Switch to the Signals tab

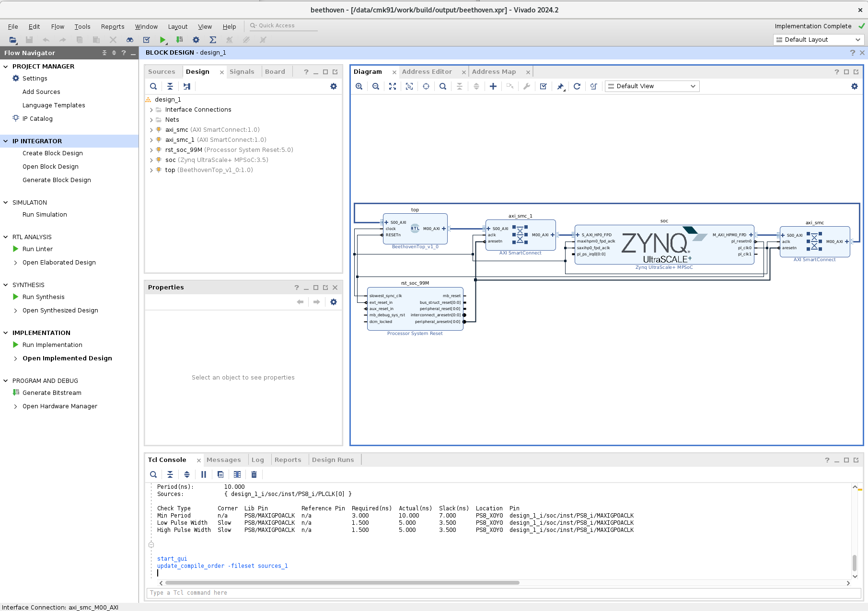coord(242,72)
